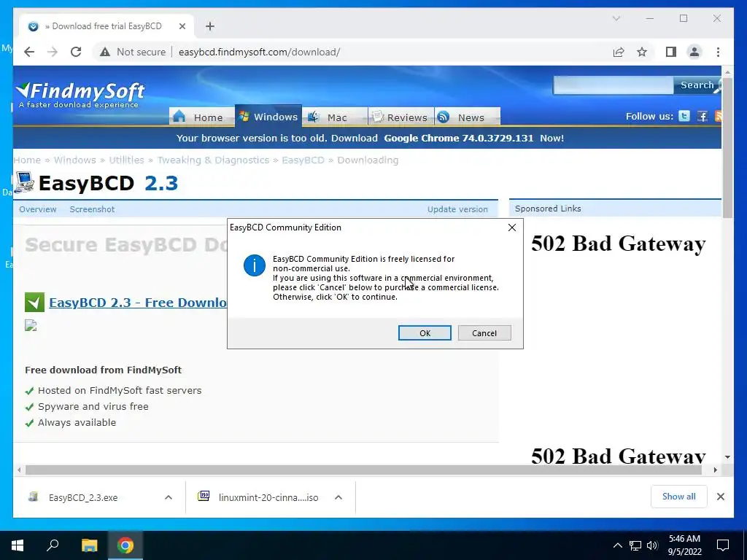Open the Reviews site tab
This screenshot has width=747, height=560.
(400, 117)
